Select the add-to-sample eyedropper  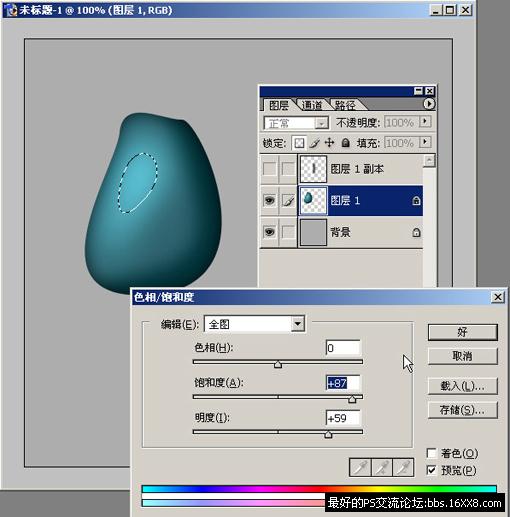[x=382, y=467]
